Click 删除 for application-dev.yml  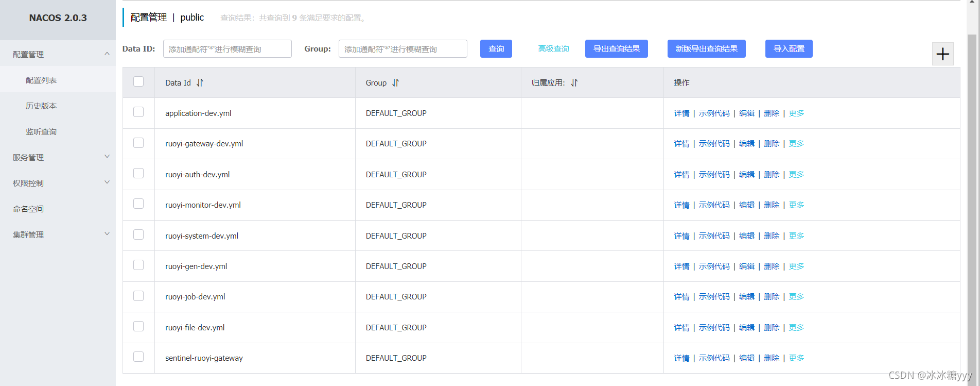(772, 113)
